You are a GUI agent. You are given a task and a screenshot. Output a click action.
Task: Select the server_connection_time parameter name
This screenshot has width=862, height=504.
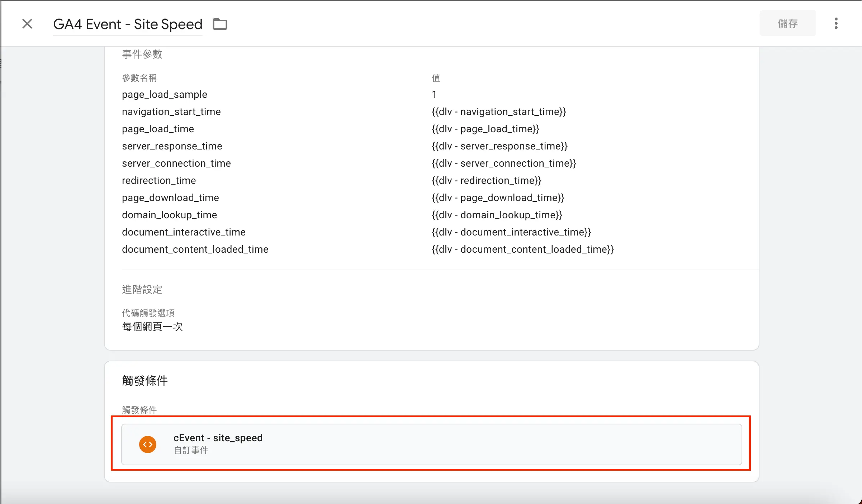[x=176, y=163]
